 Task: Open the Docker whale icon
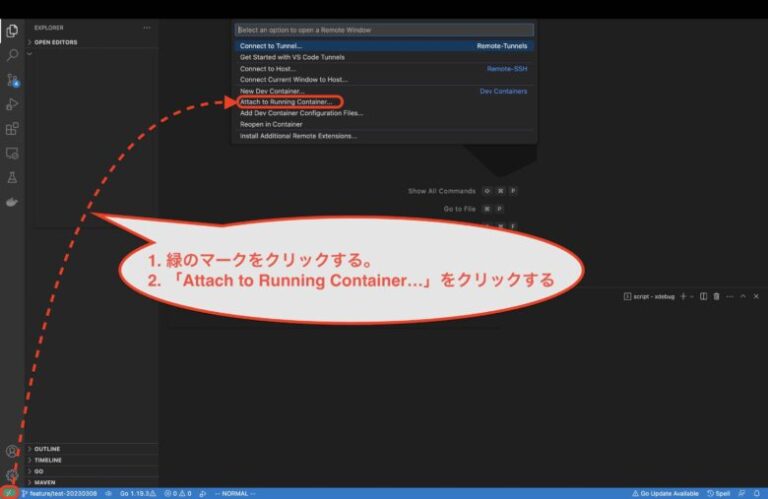[x=12, y=202]
